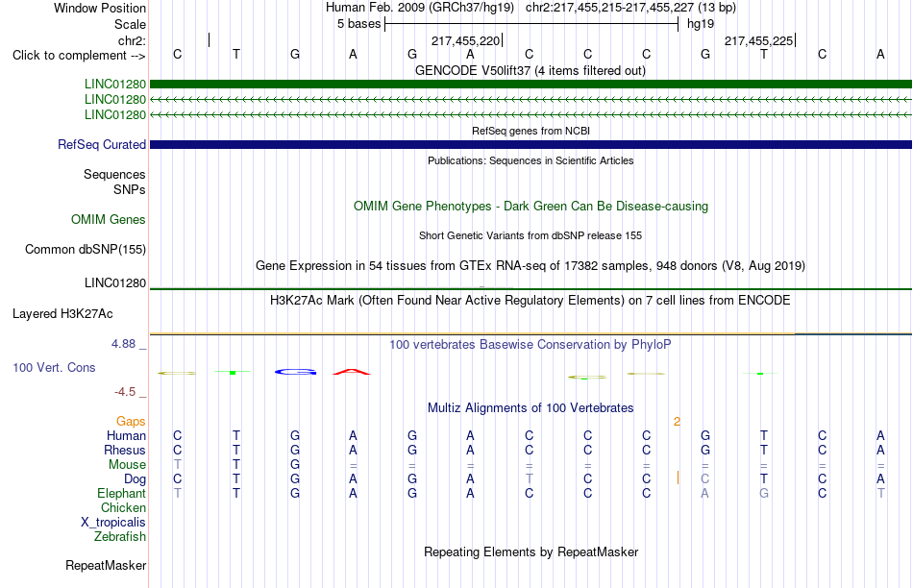The height and width of the screenshot is (588, 913).
Task: Open the 'GENCODE V50lift37 (4 items filtered out)' title
Action: click(530, 71)
